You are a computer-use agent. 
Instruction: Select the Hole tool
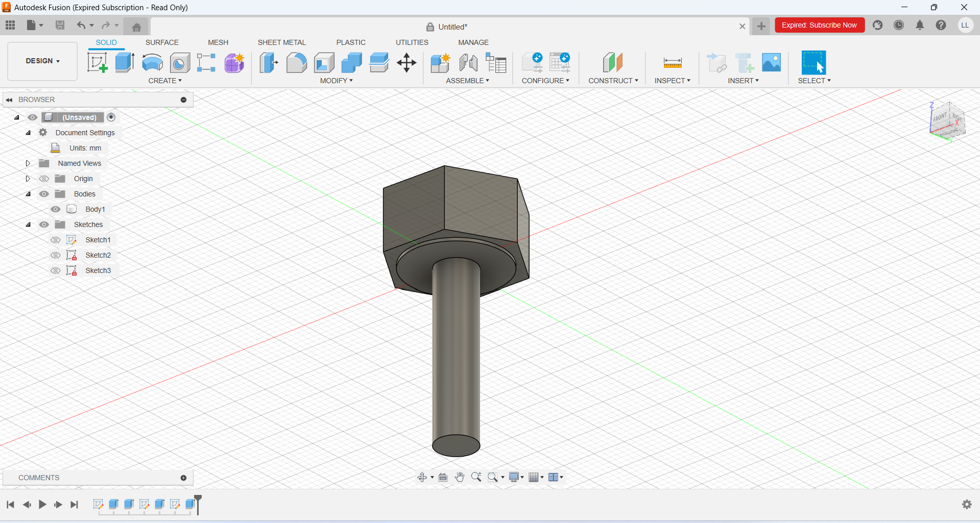pyautogui.click(x=180, y=63)
